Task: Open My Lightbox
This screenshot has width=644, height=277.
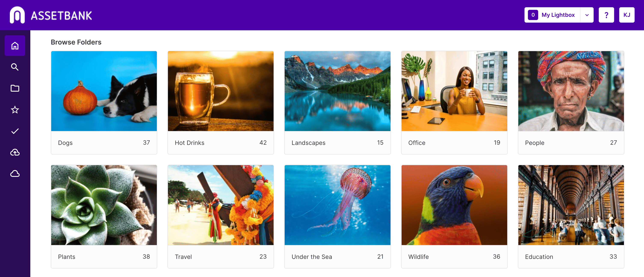Action: click(x=552, y=15)
